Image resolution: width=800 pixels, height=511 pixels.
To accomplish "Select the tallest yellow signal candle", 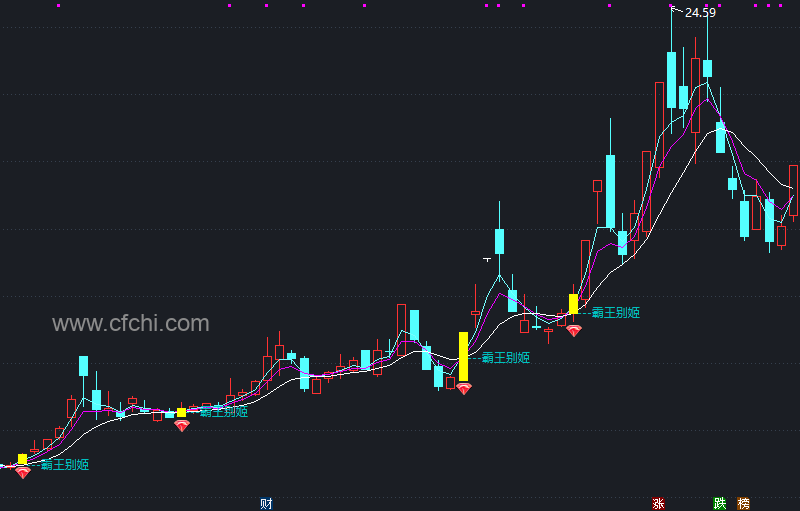I will (463, 356).
